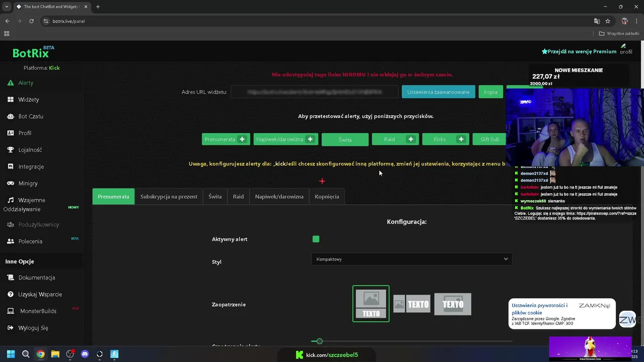The height and width of the screenshot is (362, 644).
Task: Open Integracje sidebar icon
Action: (x=11, y=166)
